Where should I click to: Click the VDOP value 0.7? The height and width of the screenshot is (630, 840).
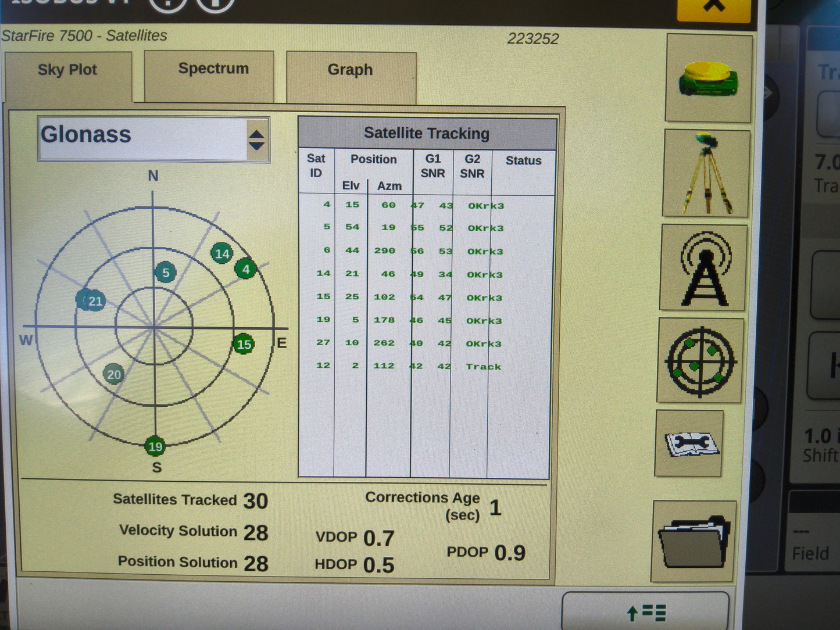378,538
